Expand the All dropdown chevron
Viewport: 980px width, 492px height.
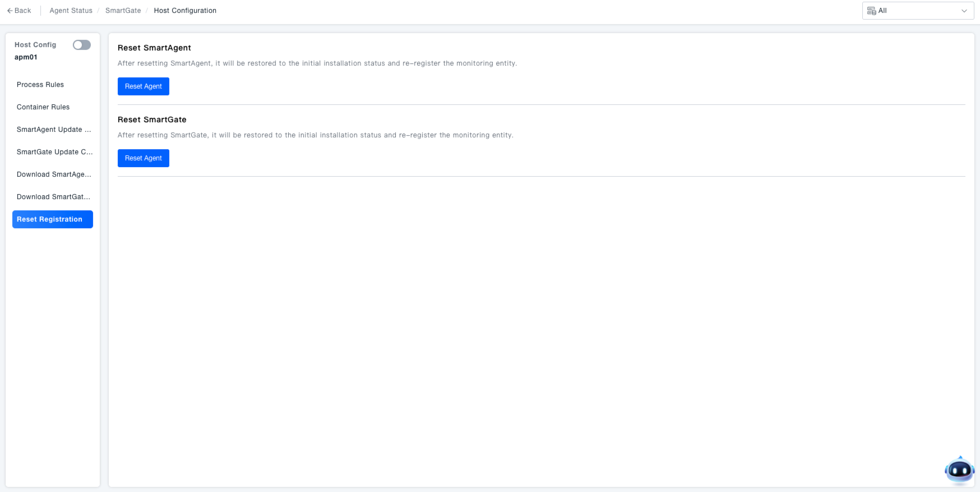(x=964, y=11)
